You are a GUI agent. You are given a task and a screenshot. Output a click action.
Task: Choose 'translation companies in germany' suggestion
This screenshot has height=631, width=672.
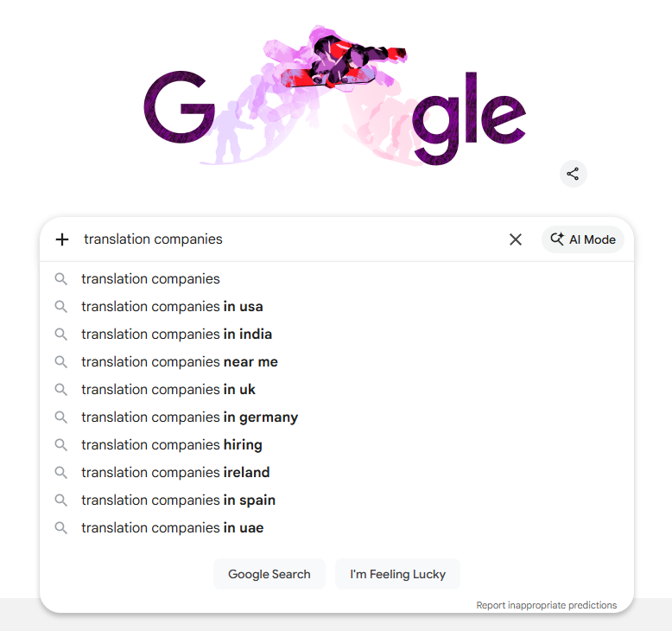[x=189, y=417]
